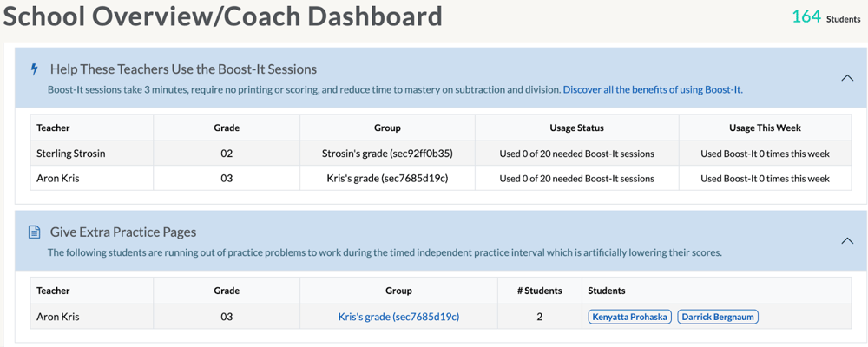Click Aron Kris in Extra Practice table
Viewport: 868px width, 347px height.
pyautogui.click(x=58, y=317)
